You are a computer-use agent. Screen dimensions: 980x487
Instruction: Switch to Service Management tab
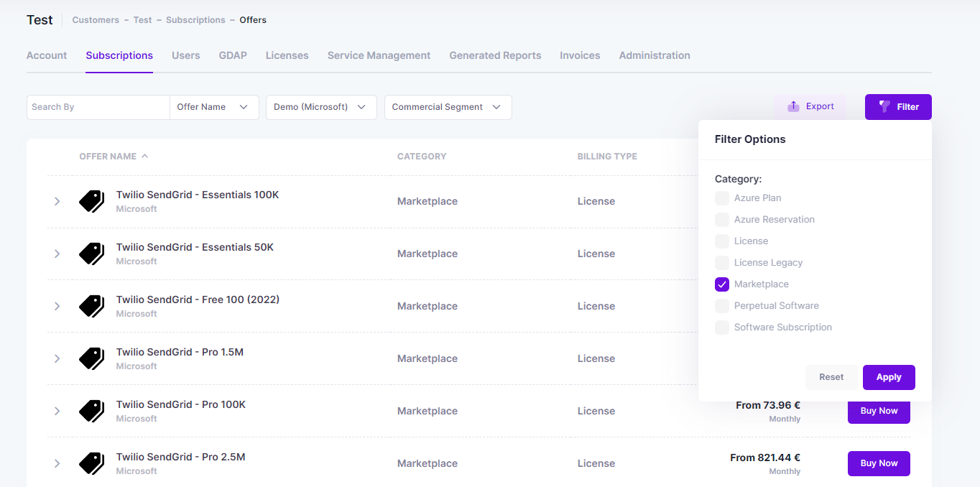pyautogui.click(x=379, y=55)
